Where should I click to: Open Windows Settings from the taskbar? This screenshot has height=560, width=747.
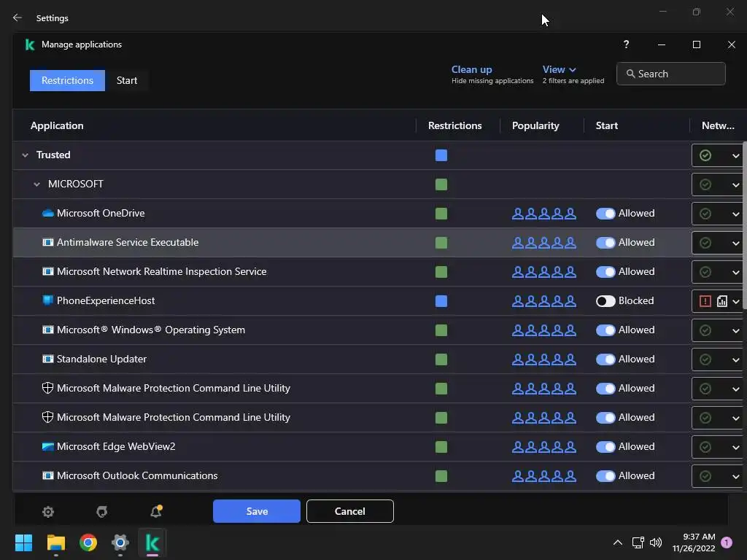[x=120, y=542]
